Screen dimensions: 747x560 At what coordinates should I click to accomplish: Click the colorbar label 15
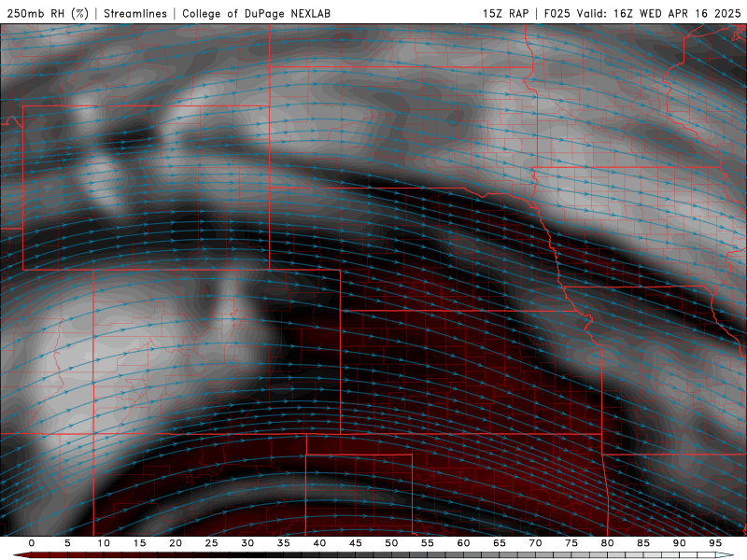139,543
